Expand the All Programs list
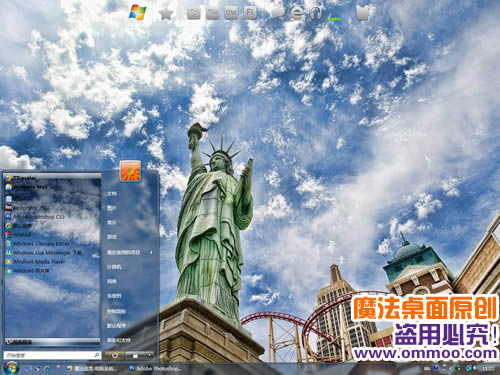Screen dimensions: 500x375 tap(53, 342)
